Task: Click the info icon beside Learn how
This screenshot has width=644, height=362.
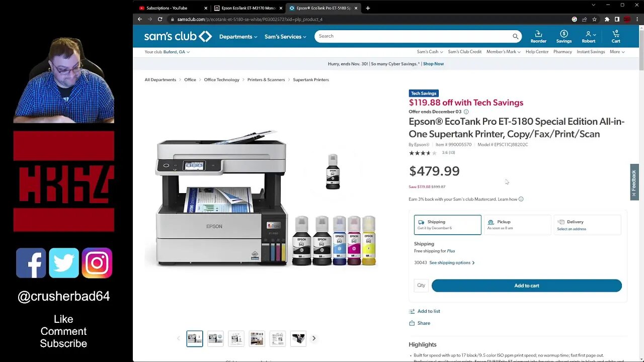Action: coord(521,199)
